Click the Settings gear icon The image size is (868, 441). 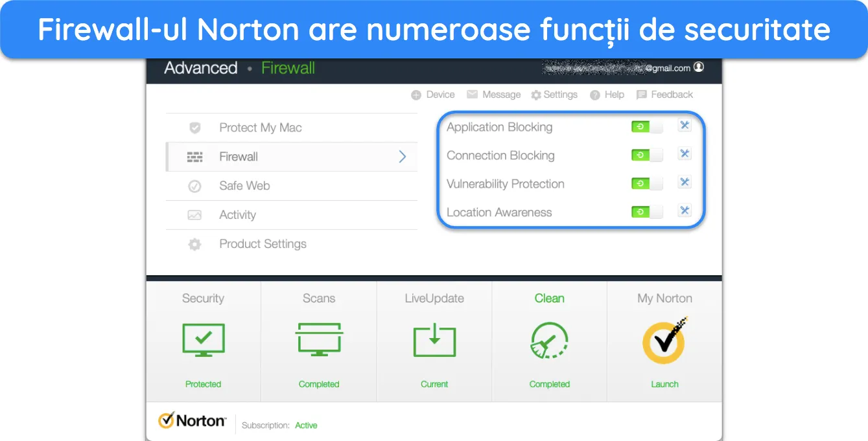pyautogui.click(x=536, y=95)
